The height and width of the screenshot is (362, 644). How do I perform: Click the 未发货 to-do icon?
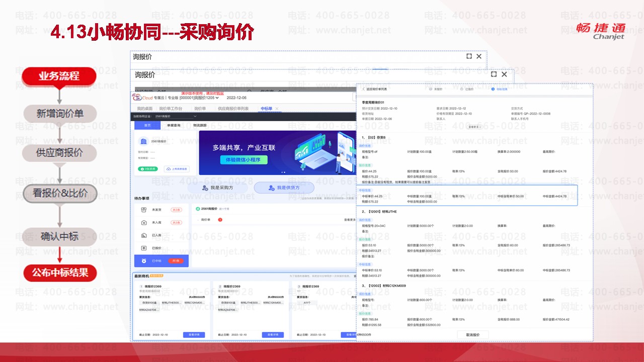[x=144, y=210]
